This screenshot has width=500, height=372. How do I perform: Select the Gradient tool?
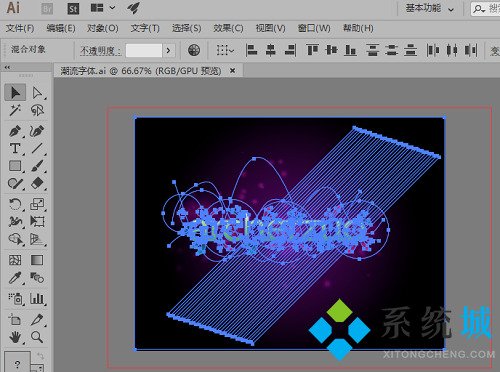coord(37,260)
